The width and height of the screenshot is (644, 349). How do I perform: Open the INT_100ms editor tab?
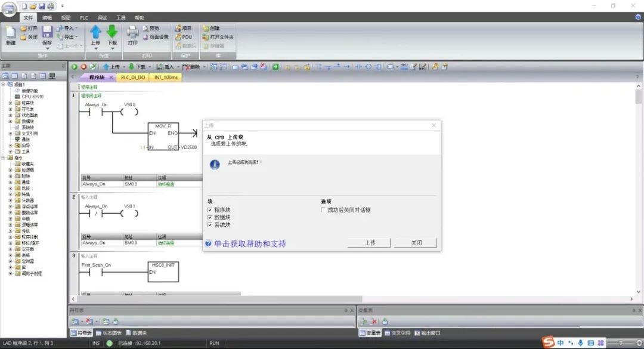[x=166, y=77]
